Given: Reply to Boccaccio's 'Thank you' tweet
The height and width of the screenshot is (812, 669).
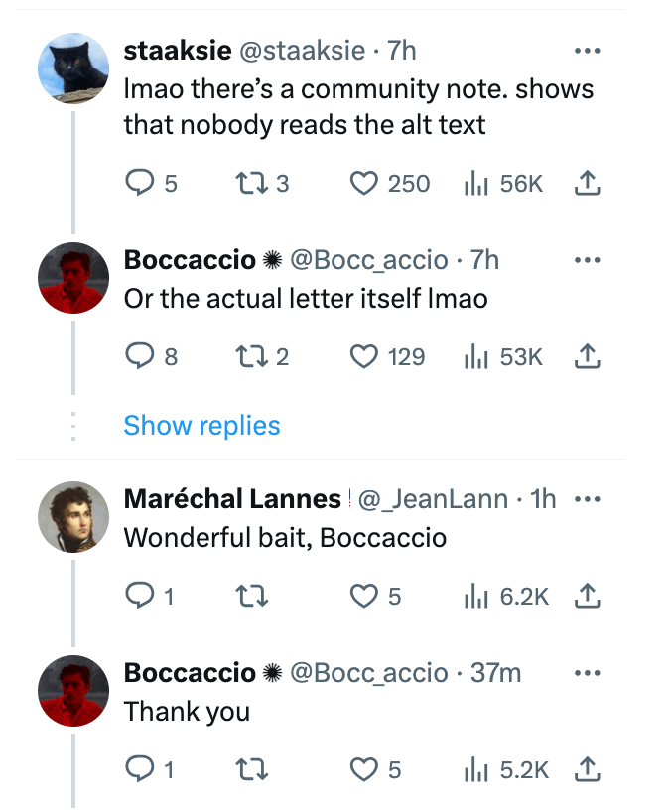Looking at the screenshot, I should point(141,769).
